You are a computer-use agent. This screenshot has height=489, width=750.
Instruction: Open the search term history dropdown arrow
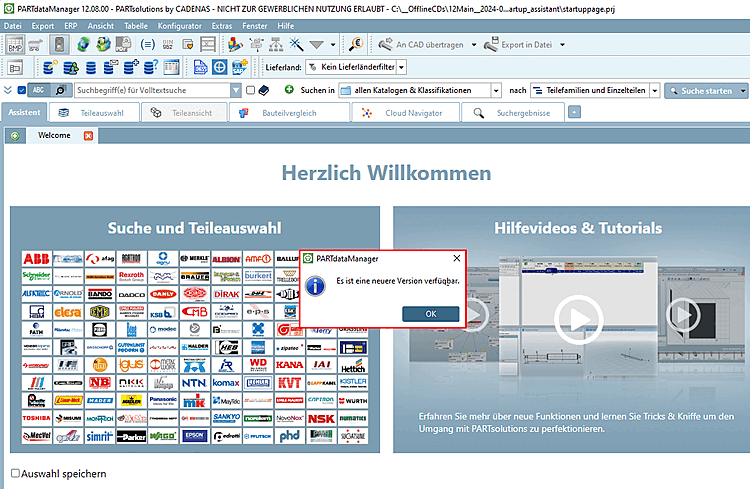[x=236, y=90]
